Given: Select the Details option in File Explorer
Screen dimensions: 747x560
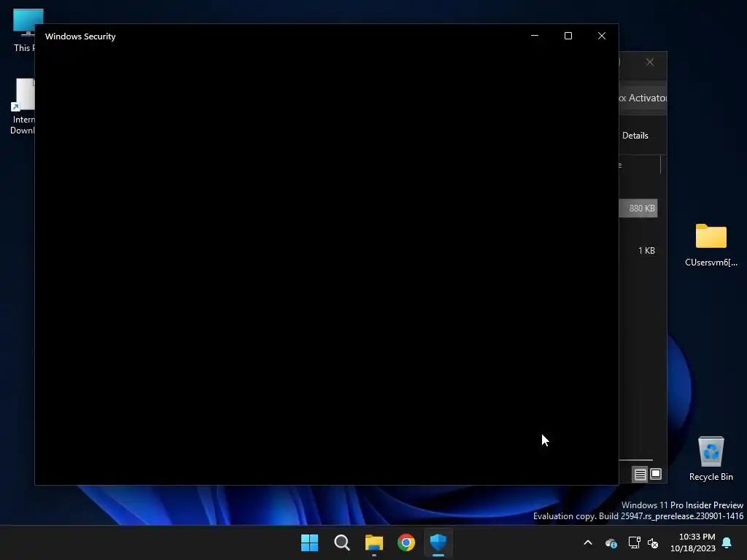Looking at the screenshot, I should click(x=635, y=135).
